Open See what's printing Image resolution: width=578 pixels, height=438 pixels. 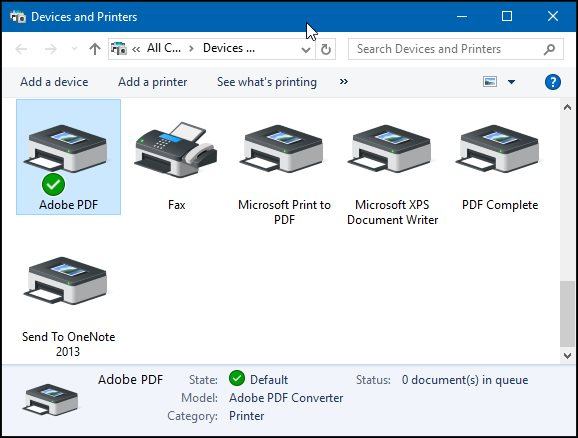pos(267,82)
